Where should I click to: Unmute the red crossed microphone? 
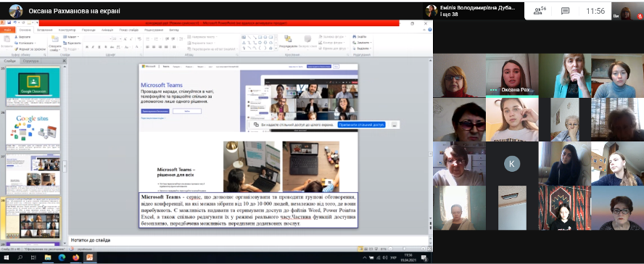[640, 16]
